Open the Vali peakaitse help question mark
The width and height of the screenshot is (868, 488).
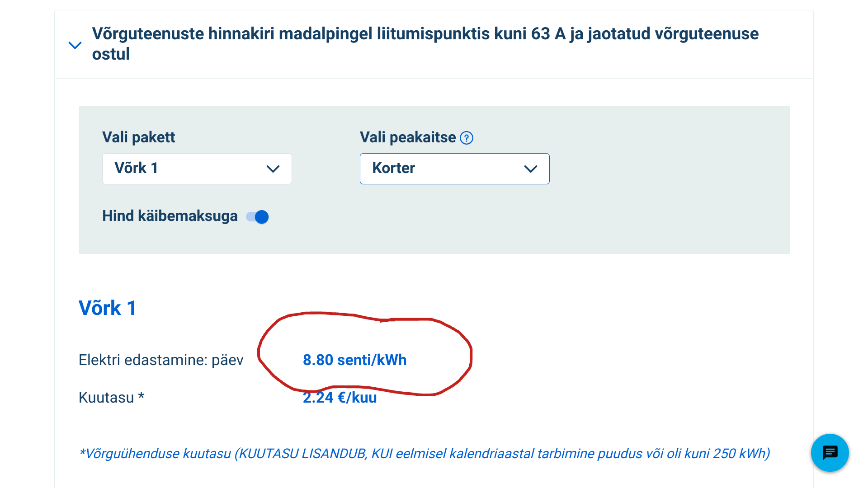tap(467, 138)
